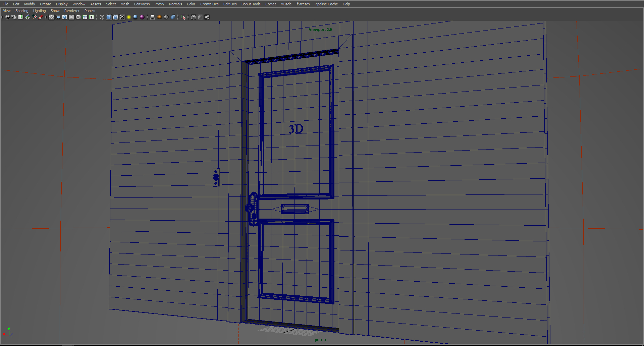The image size is (644, 346).
Task: Open the Edit Mesh menu
Action: (x=142, y=4)
